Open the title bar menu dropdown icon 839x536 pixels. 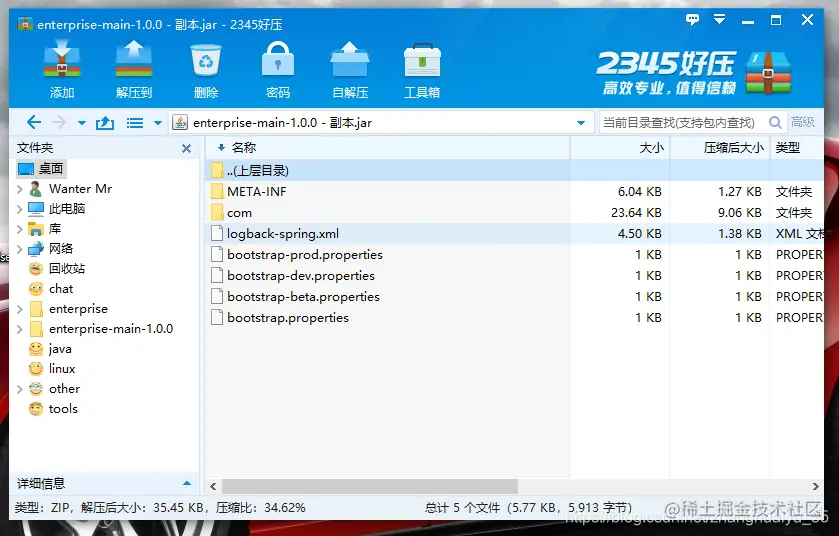click(720, 20)
